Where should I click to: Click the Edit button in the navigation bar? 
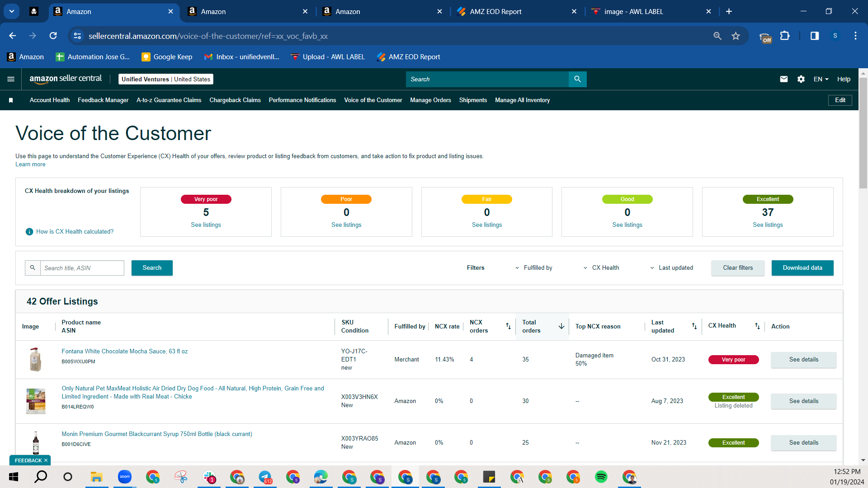tap(840, 100)
